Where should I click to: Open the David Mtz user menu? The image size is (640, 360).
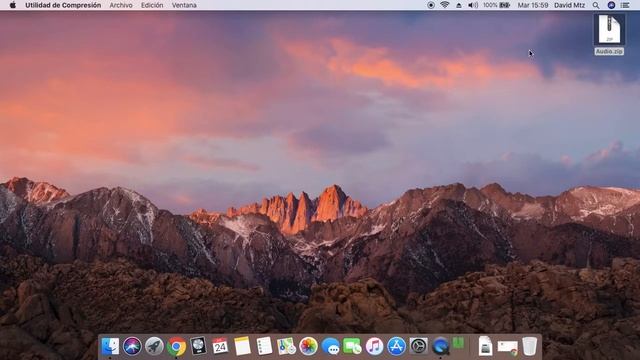(x=569, y=5)
